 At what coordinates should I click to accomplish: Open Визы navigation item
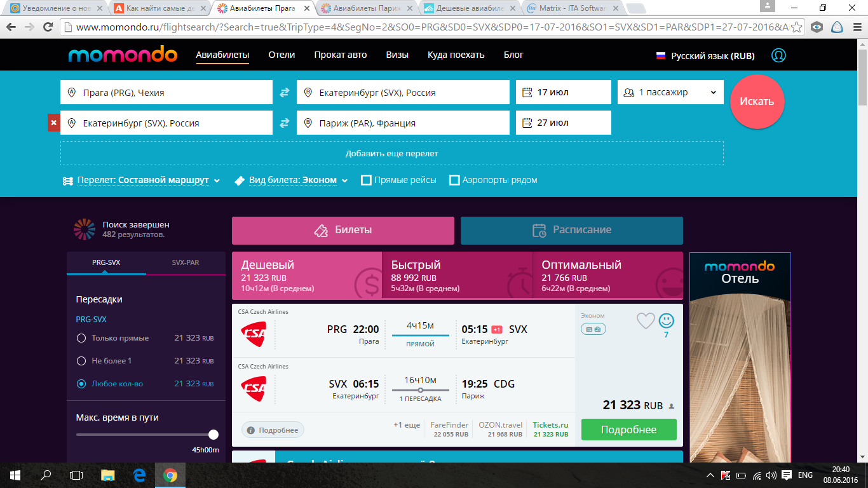click(x=397, y=55)
